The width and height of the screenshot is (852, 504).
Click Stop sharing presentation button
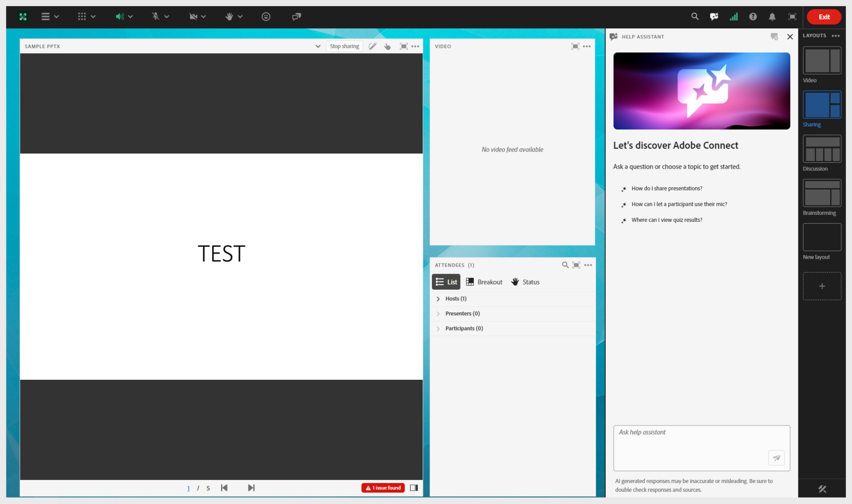pyautogui.click(x=344, y=46)
